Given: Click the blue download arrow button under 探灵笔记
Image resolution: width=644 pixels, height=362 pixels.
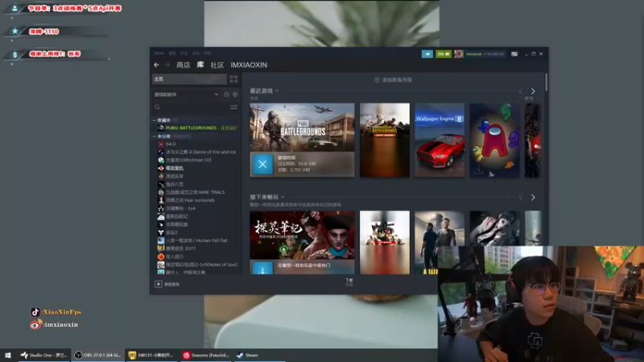Looking at the screenshot, I should [x=262, y=269].
